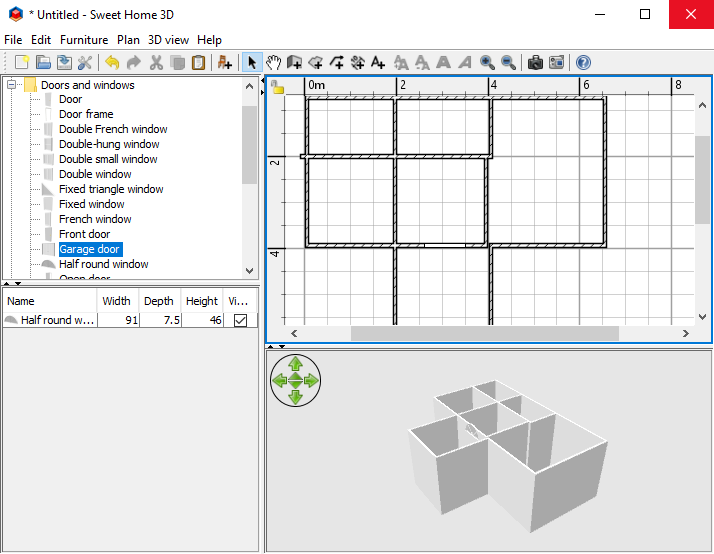This screenshot has width=714, height=554.
Task: Open the 3D view menu
Action: coord(168,40)
